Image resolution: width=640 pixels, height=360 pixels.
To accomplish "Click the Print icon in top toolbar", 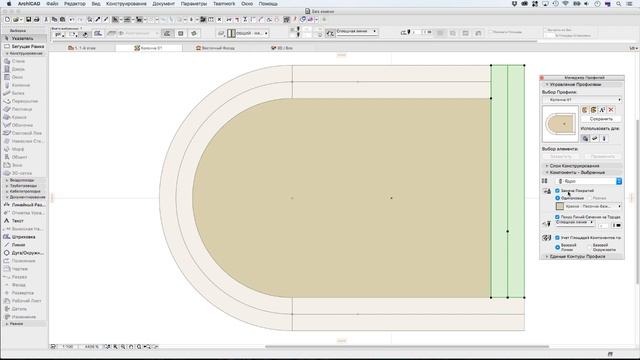I will point(36,20).
